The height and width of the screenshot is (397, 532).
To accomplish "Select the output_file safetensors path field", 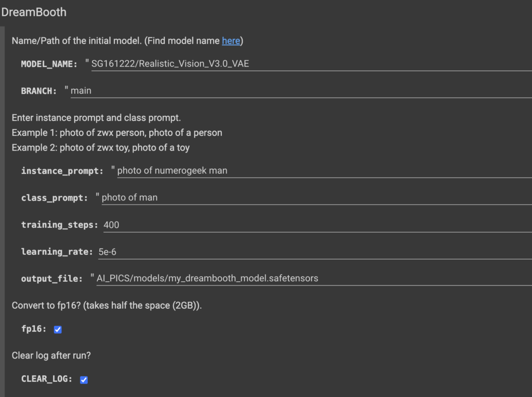I will pos(314,278).
